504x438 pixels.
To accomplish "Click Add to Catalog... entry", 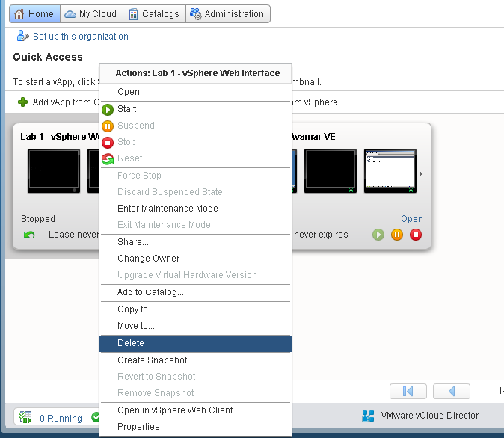I will [195, 292].
